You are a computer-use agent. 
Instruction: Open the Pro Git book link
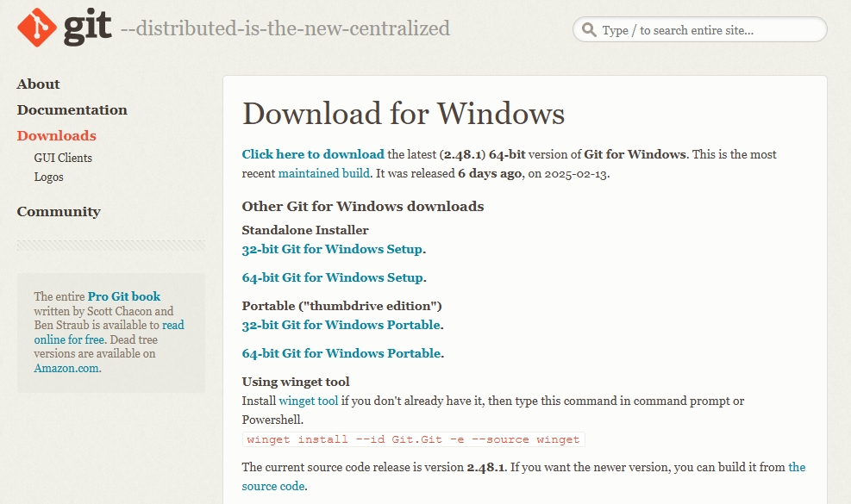pos(124,296)
